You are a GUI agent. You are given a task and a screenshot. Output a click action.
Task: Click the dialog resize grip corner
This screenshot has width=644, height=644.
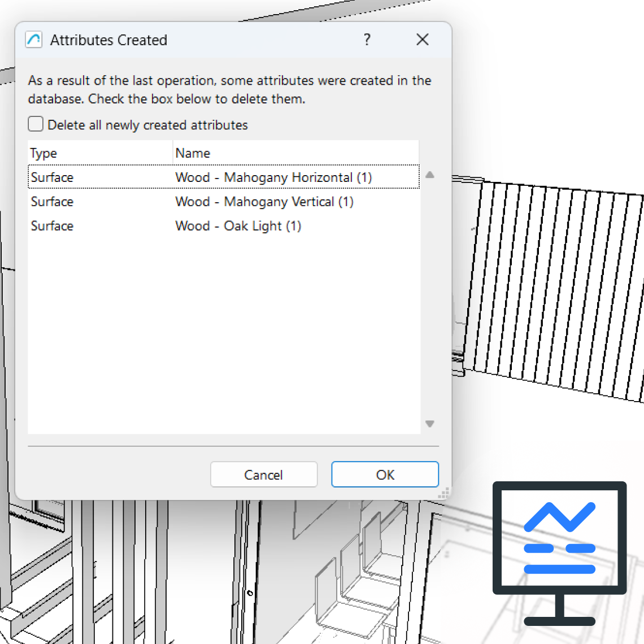pos(445,493)
